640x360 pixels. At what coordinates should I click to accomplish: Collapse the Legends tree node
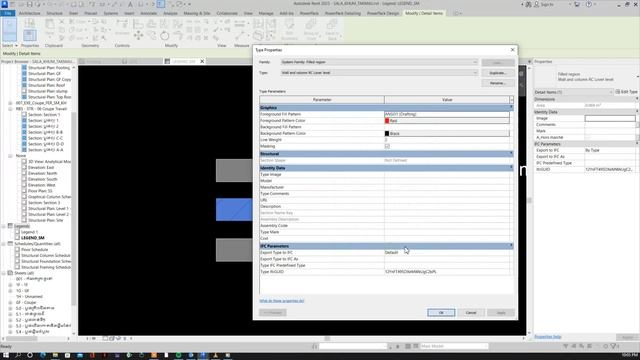coord(4,226)
